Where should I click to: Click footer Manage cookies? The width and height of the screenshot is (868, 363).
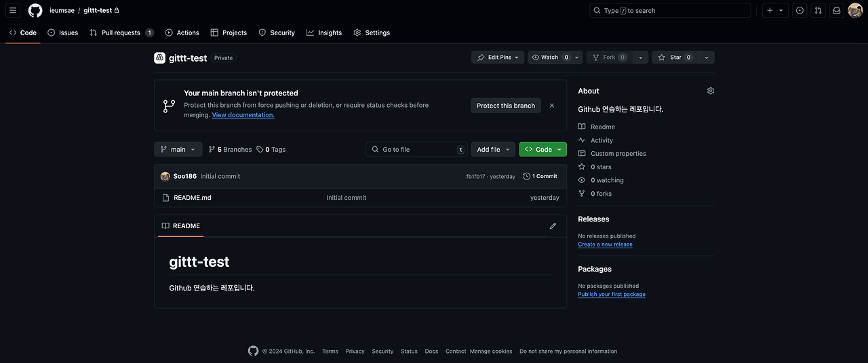[x=491, y=351]
